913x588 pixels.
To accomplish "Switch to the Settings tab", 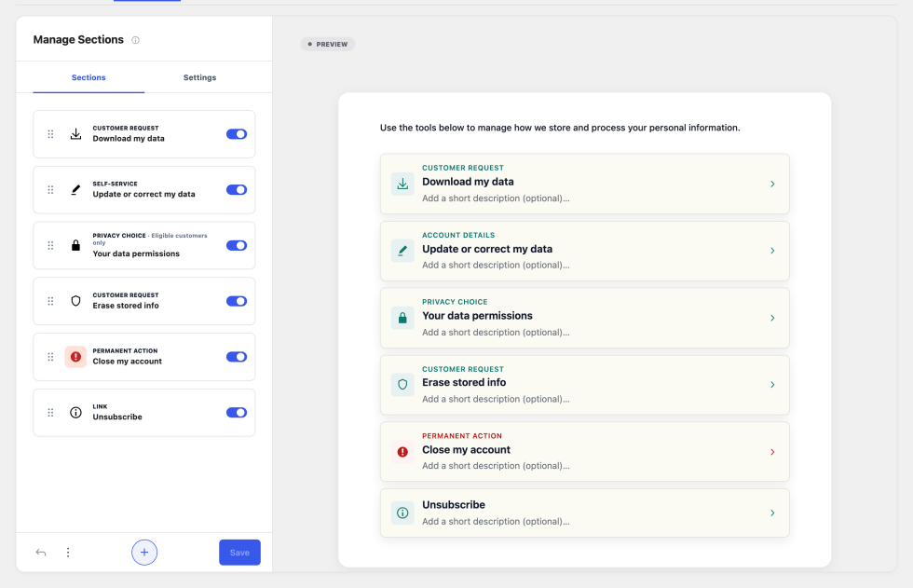I will pyautogui.click(x=199, y=77).
